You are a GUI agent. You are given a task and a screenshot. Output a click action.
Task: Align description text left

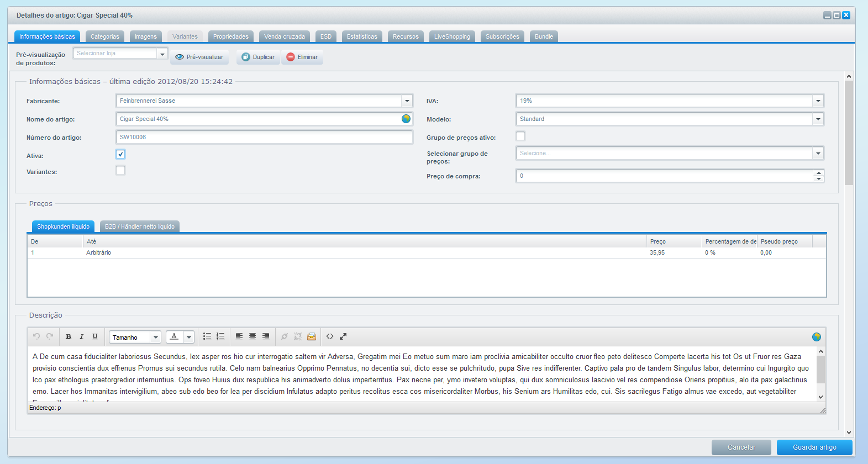pos(239,336)
